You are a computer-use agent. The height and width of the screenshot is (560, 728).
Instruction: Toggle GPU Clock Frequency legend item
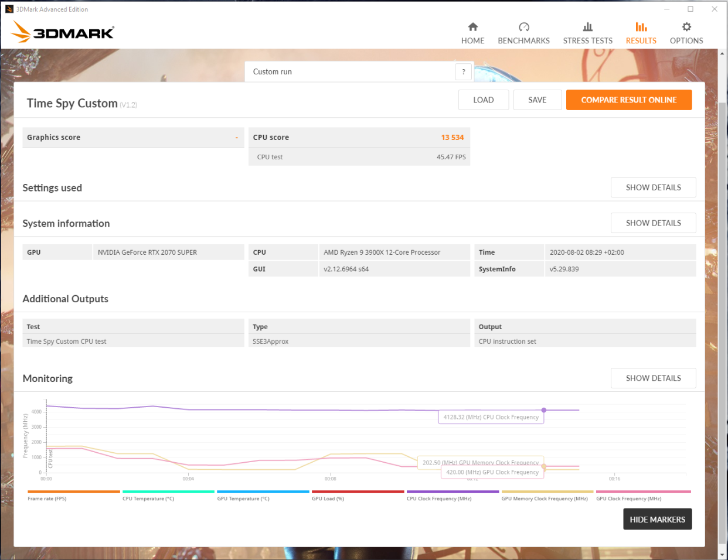pos(644,496)
